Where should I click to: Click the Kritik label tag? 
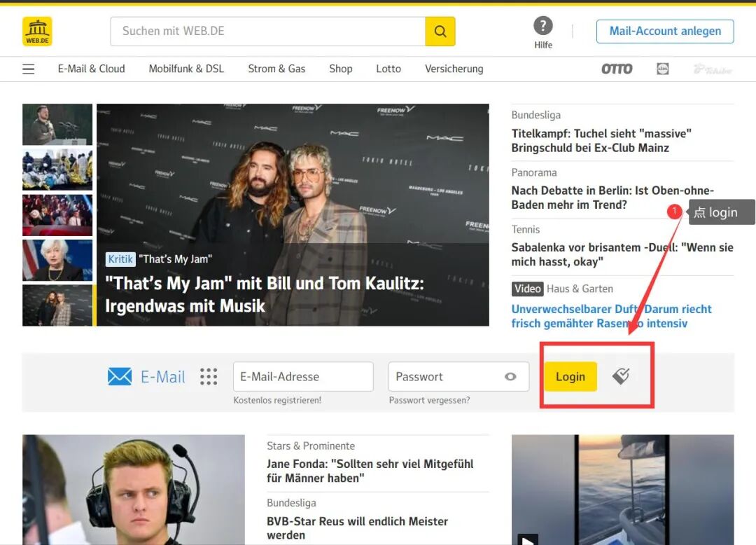click(x=120, y=259)
